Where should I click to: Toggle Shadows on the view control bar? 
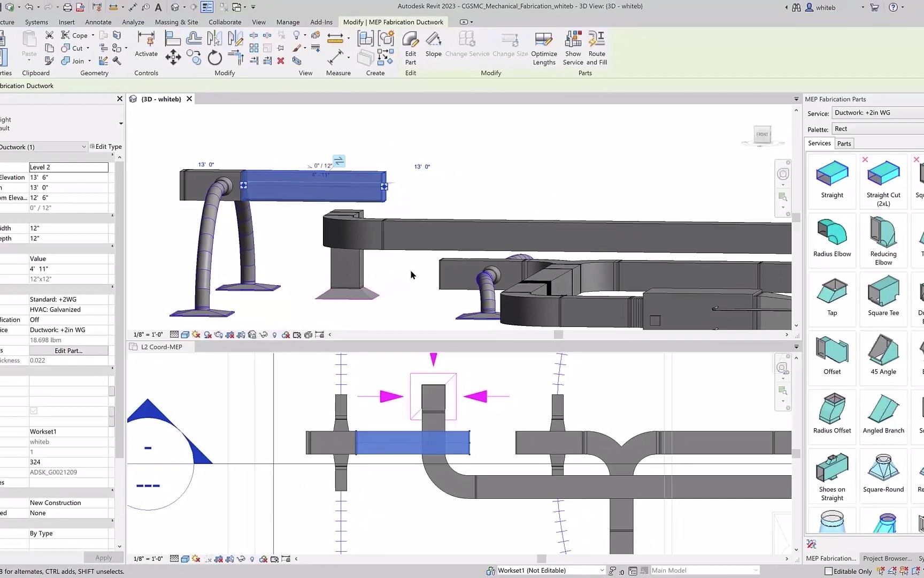(207, 334)
